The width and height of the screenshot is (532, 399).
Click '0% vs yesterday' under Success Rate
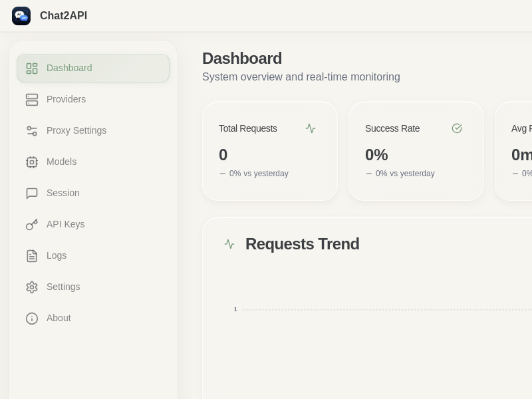pos(405,174)
